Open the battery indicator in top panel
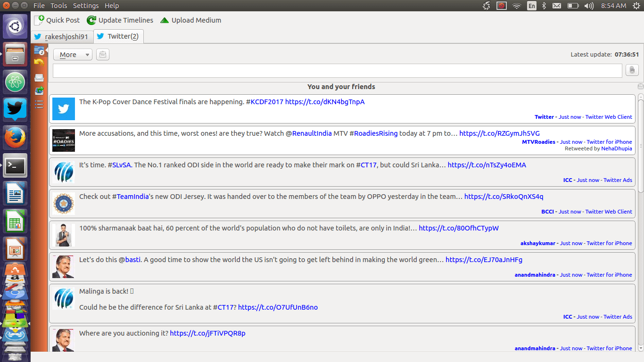This screenshot has height=362, width=644. click(573, 6)
